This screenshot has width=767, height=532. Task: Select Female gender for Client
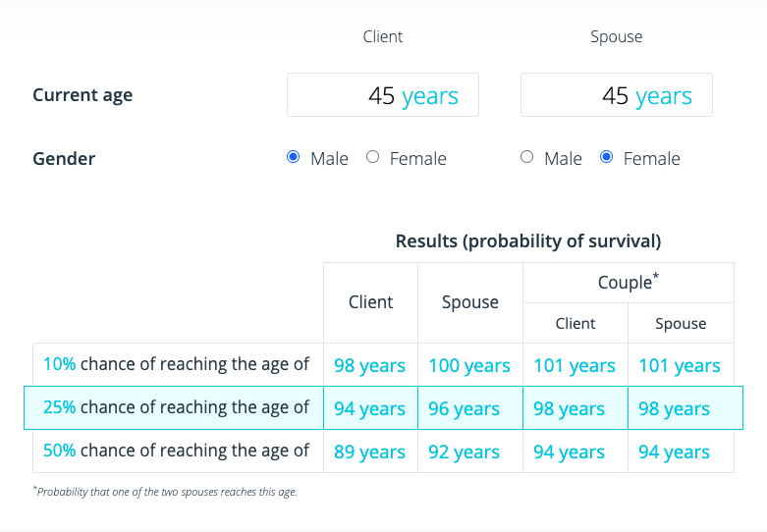coord(372,157)
